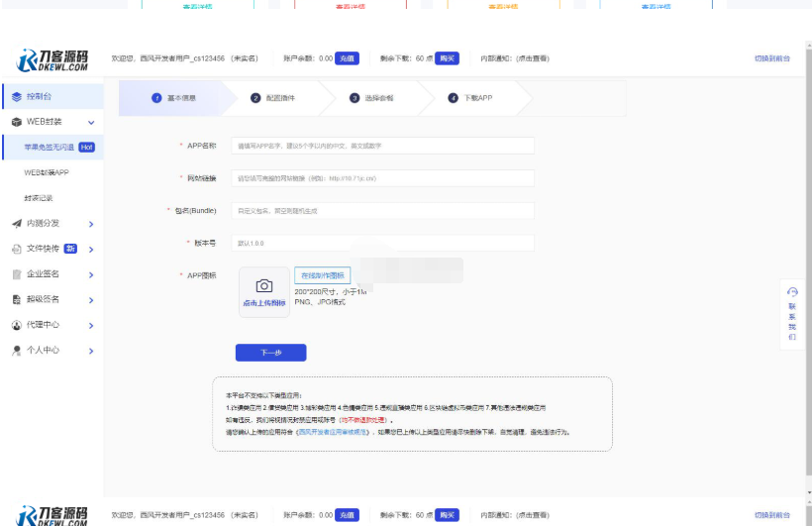
Task: Expand the 企业签名 chevron
Action: (91, 274)
